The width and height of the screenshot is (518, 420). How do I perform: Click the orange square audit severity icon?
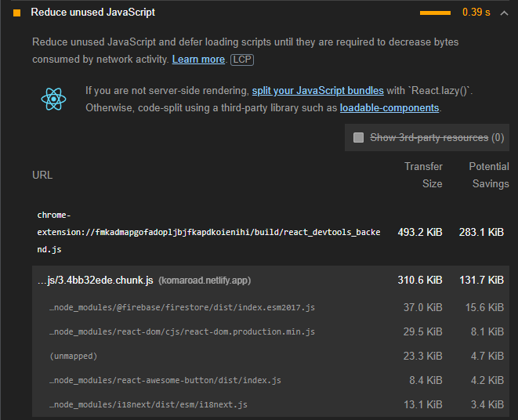pos(16,13)
